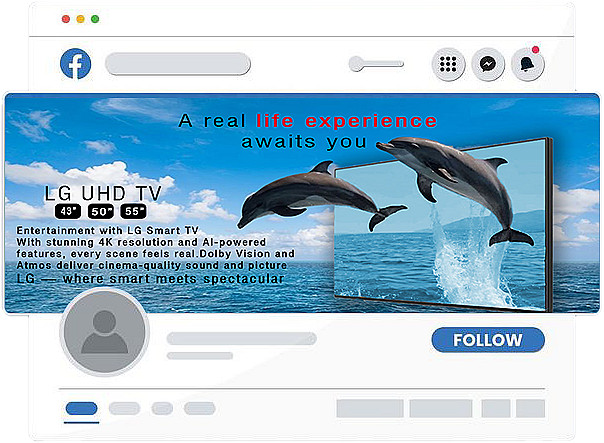Click 'Entertainment with LG Smart TV' line
Viewport: 604px width, 443px height.
[x=107, y=230]
